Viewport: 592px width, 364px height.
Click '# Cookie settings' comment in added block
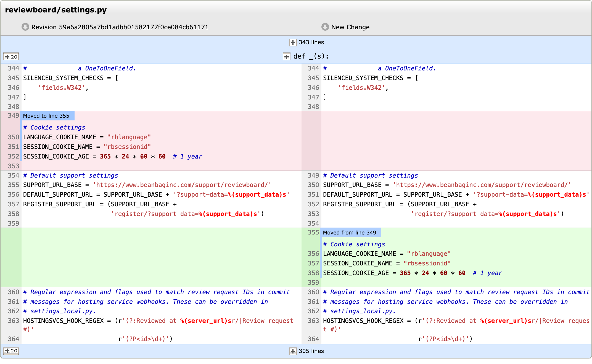[x=354, y=244]
